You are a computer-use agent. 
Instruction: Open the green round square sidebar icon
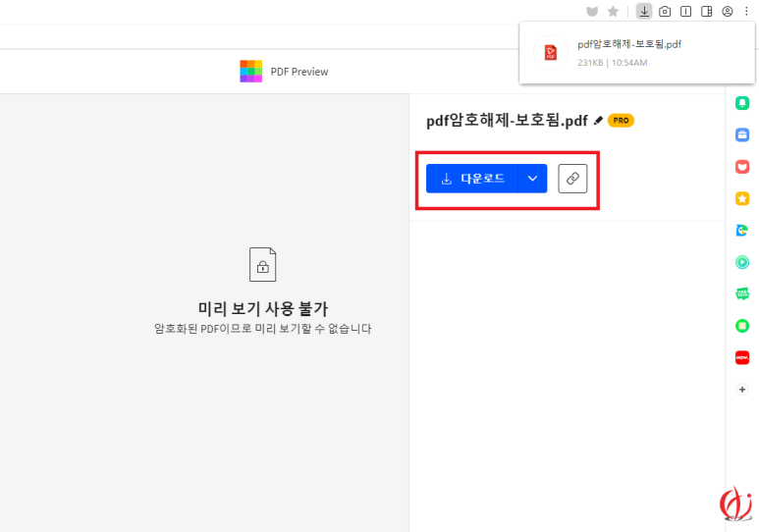tap(742, 326)
